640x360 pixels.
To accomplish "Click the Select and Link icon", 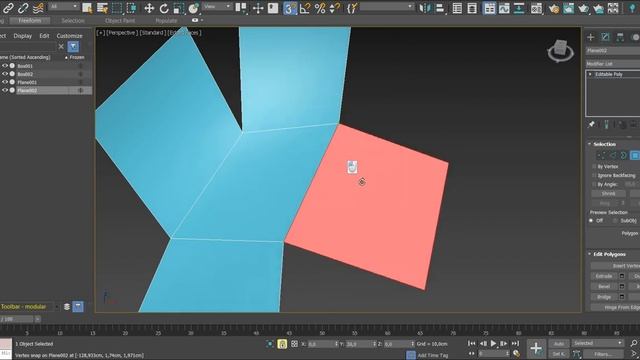I will tap(8, 8).
